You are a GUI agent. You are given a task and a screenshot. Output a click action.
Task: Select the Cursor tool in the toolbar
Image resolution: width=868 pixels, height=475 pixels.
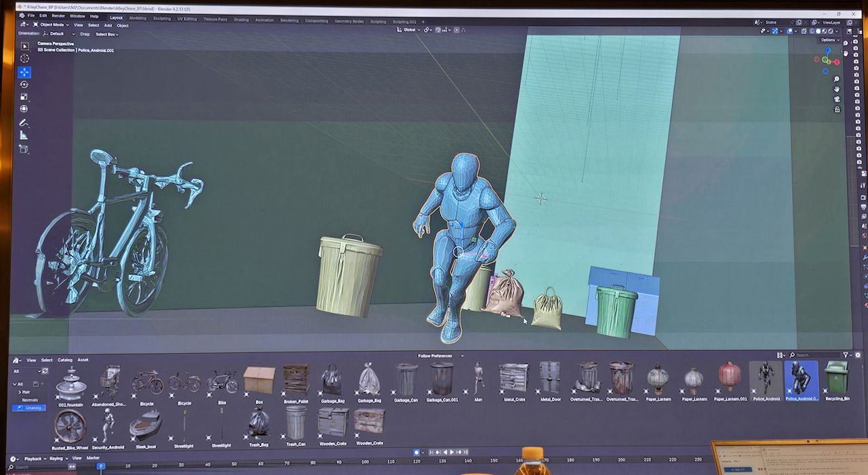point(24,59)
